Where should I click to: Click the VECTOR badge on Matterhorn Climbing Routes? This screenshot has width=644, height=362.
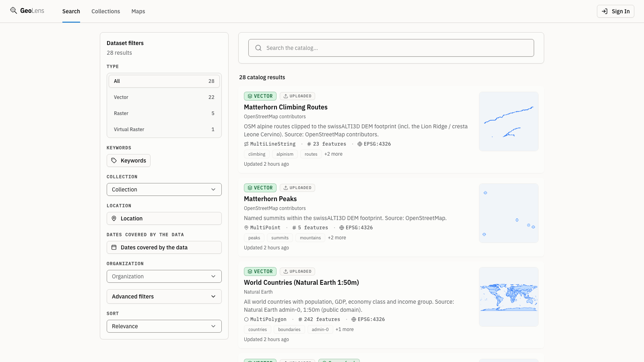[x=260, y=96]
